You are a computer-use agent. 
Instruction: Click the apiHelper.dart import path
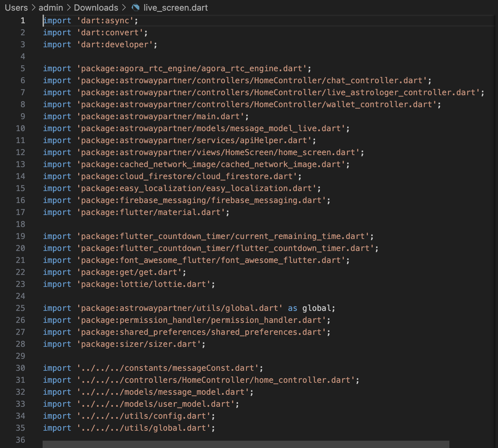(x=194, y=140)
